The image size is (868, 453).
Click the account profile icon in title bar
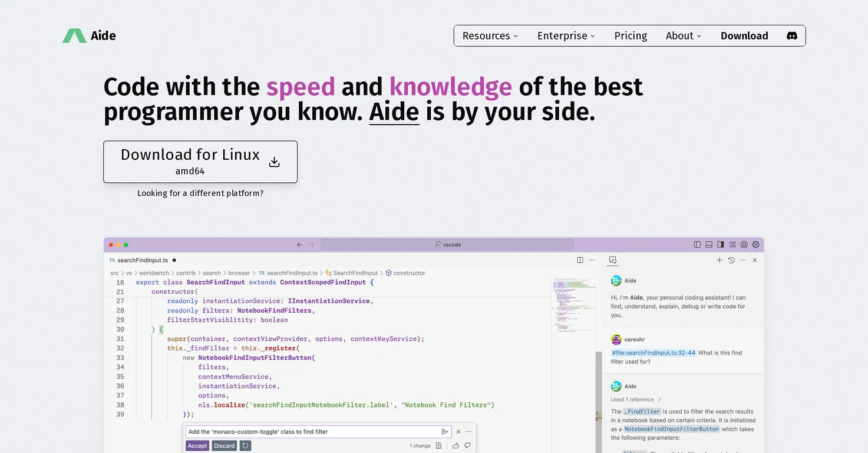click(744, 244)
